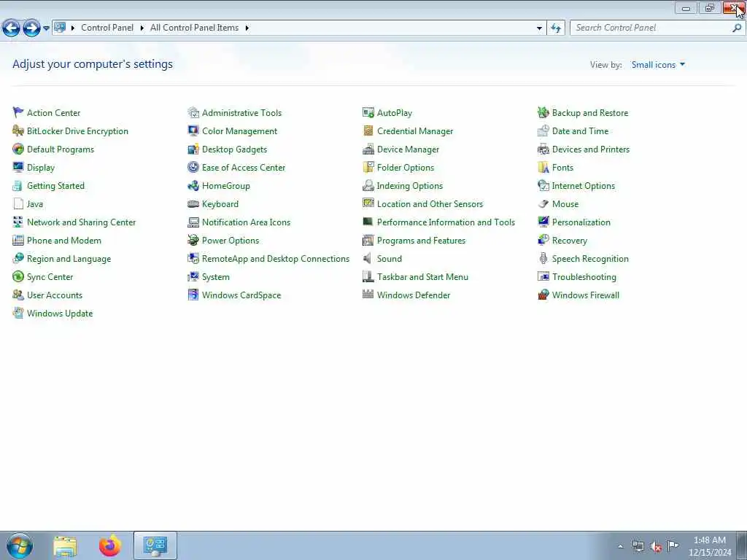The image size is (747, 560).
Task: Click the Color Management icon
Action: tap(193, 131)
